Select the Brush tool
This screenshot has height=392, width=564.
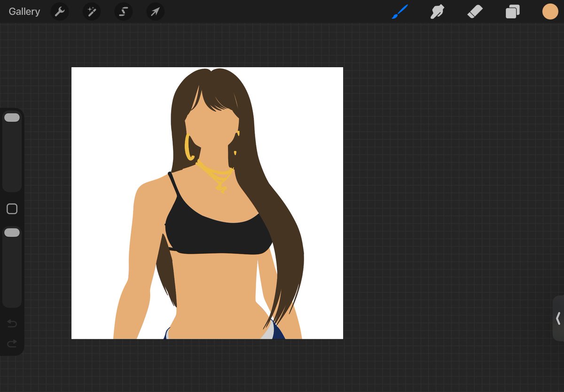coord(400,12)
